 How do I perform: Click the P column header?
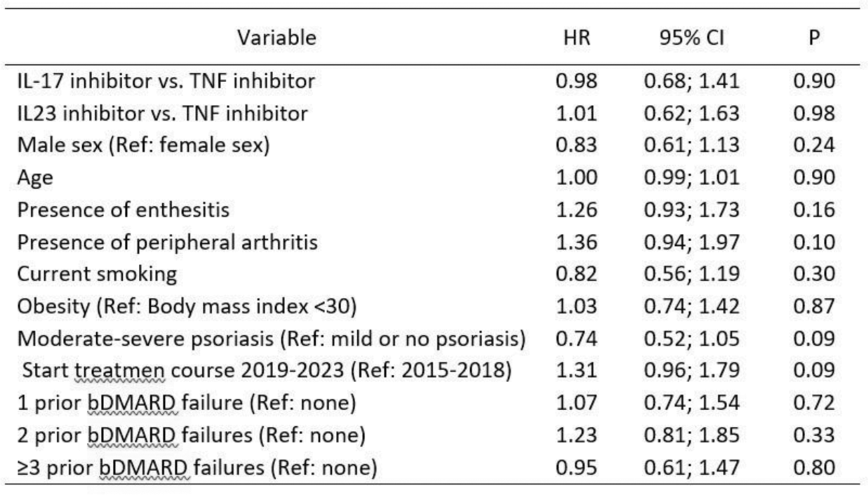[813, 38]
